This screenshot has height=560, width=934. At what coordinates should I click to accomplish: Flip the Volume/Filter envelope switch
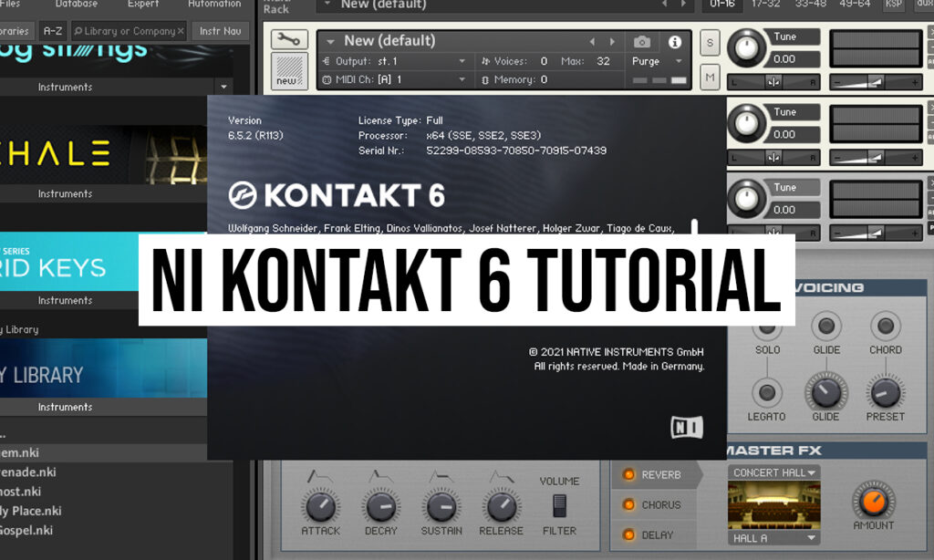click(x=559, y=506)
